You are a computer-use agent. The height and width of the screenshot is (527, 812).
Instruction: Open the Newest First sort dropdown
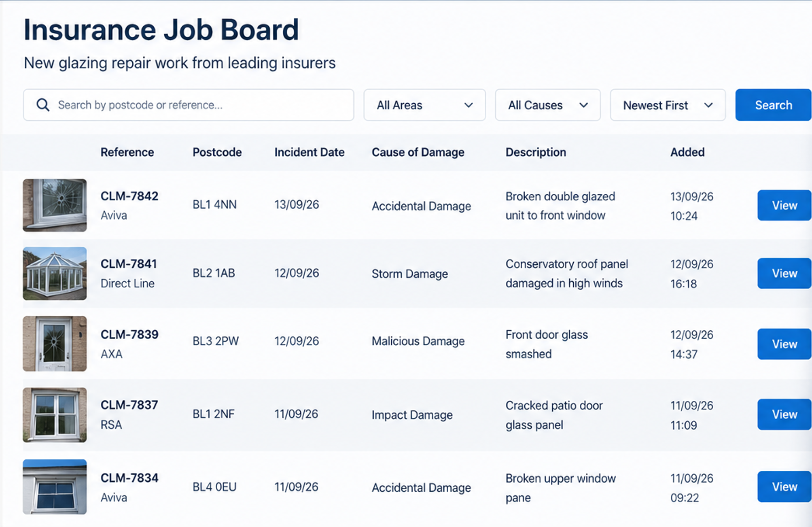pyautogui.click(x=668, y=105)
